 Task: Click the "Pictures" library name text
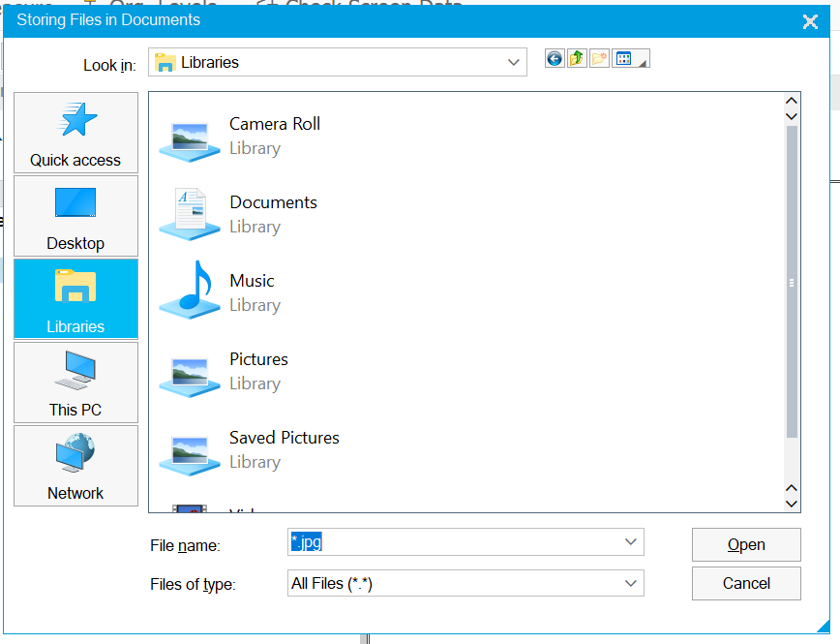[x=258, y=359]
